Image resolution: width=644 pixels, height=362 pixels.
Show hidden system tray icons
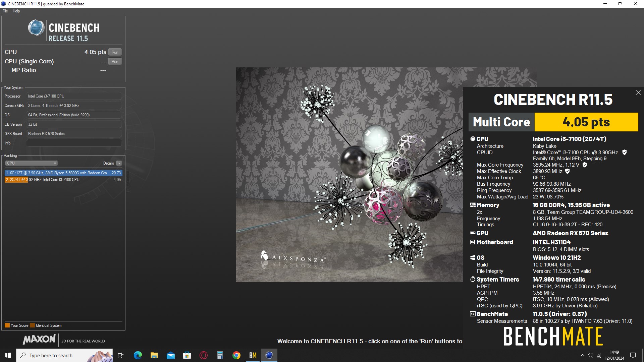(582, 355)
